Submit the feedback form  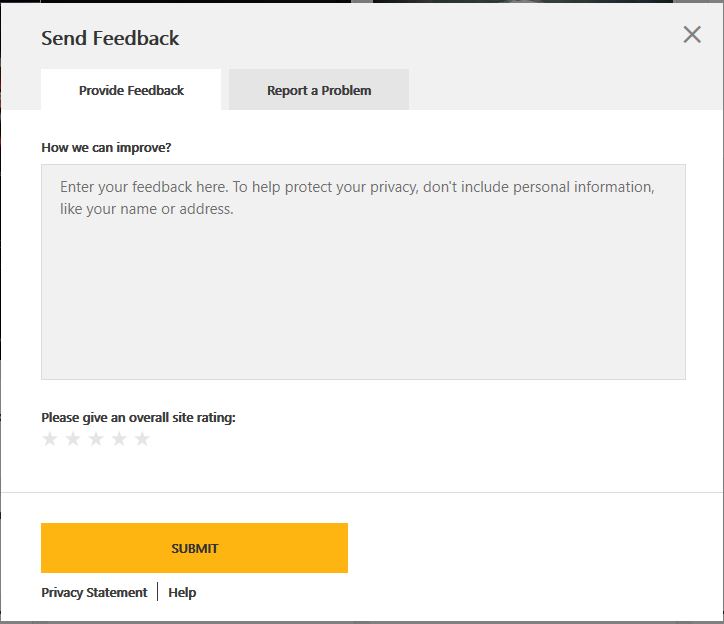tap(194, 548)
